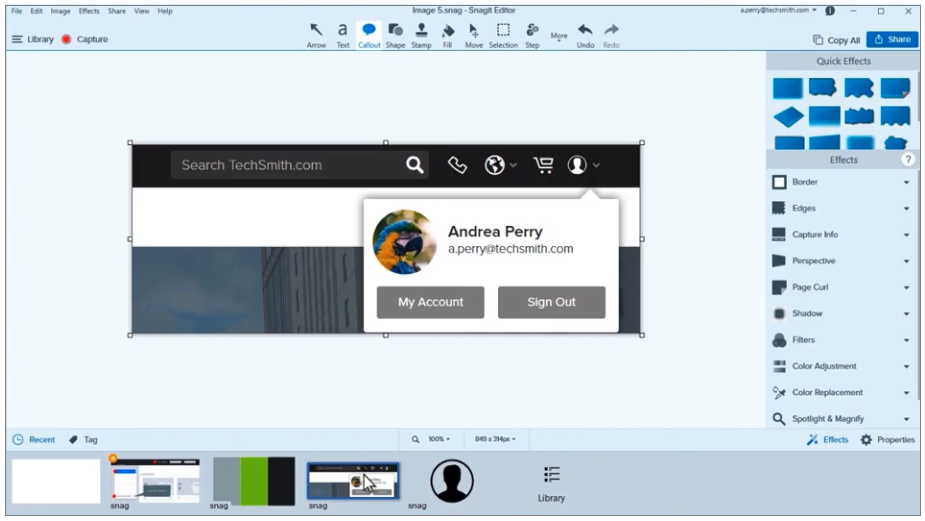Expand the Filters effect options
Image resolution: width=925 pixels, height=521 pixels.
[906, 340]
